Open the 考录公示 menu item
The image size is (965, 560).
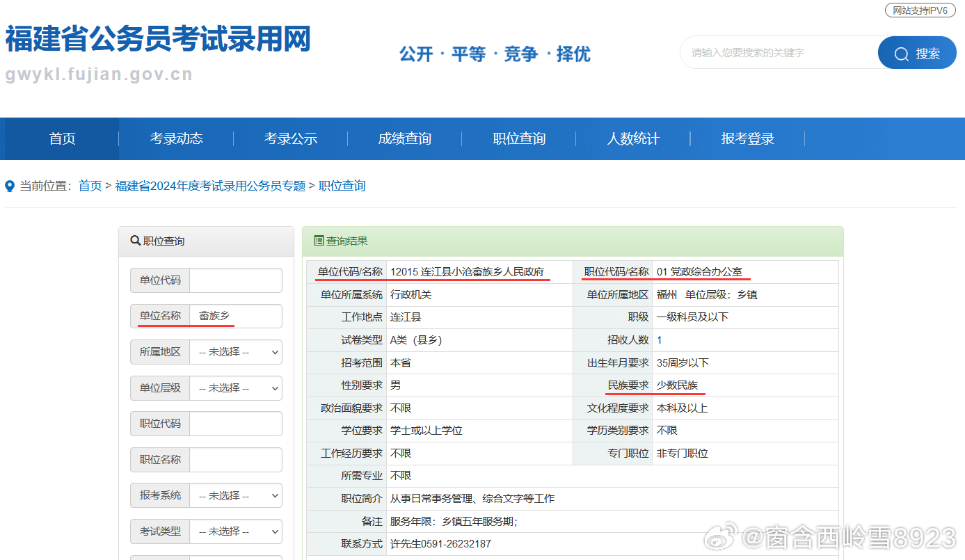coord(290,138)
